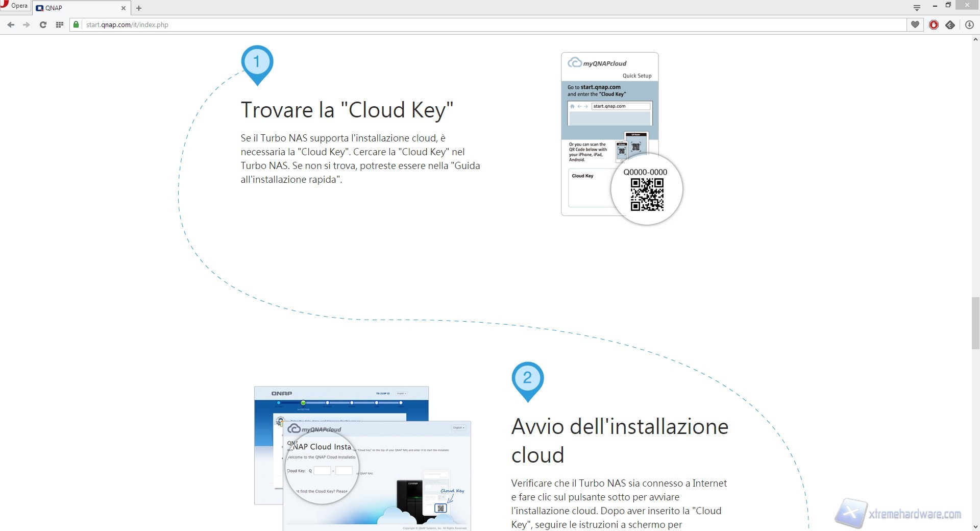Open the Opera main menu

click(14, 6)
